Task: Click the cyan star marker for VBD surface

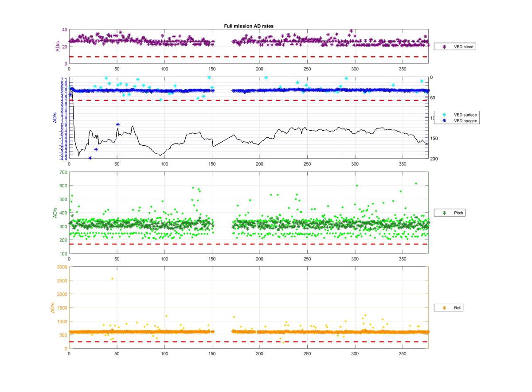Action: tap(444, 115)
